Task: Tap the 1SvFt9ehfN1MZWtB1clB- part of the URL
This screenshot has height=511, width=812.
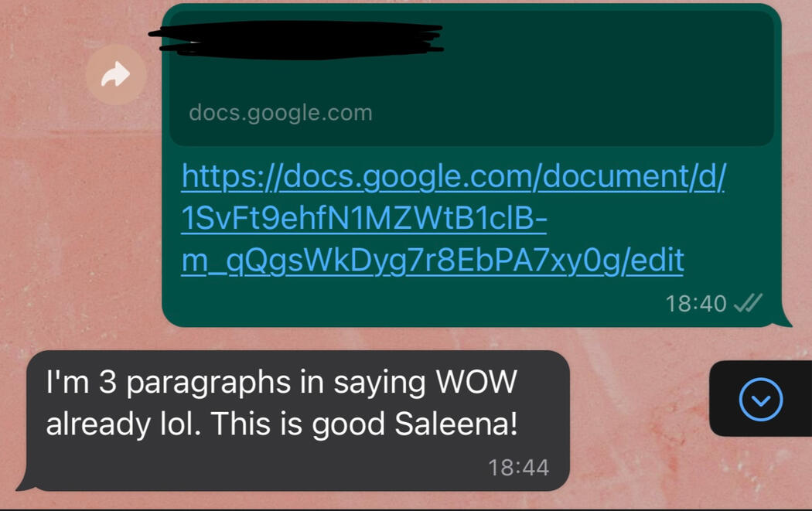Action: point(364,218)
